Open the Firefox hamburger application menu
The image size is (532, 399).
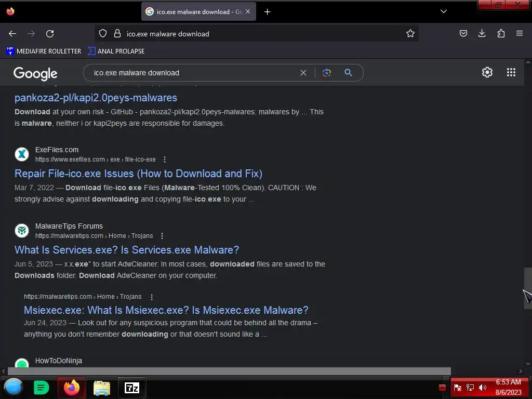click(x=520, y=33)
